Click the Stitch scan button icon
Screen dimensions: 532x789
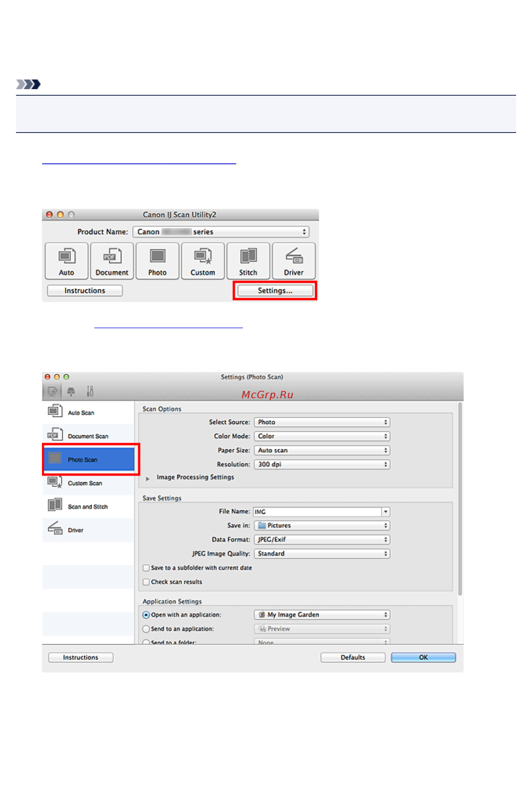248,256
